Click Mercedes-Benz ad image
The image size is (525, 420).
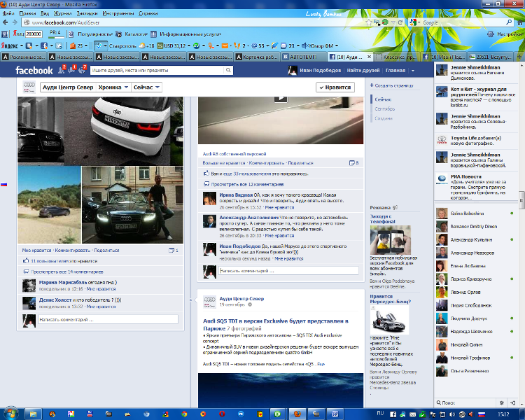point(389,319)
